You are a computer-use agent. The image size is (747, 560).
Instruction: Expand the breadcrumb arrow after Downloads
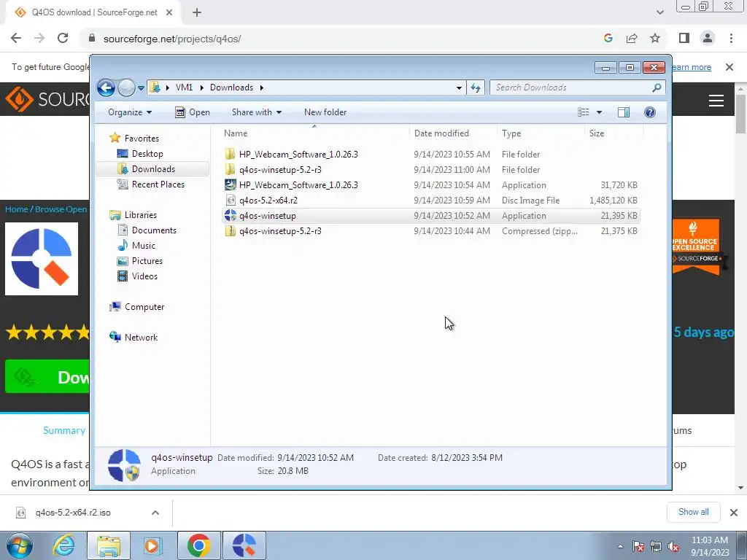click(262, 87)
